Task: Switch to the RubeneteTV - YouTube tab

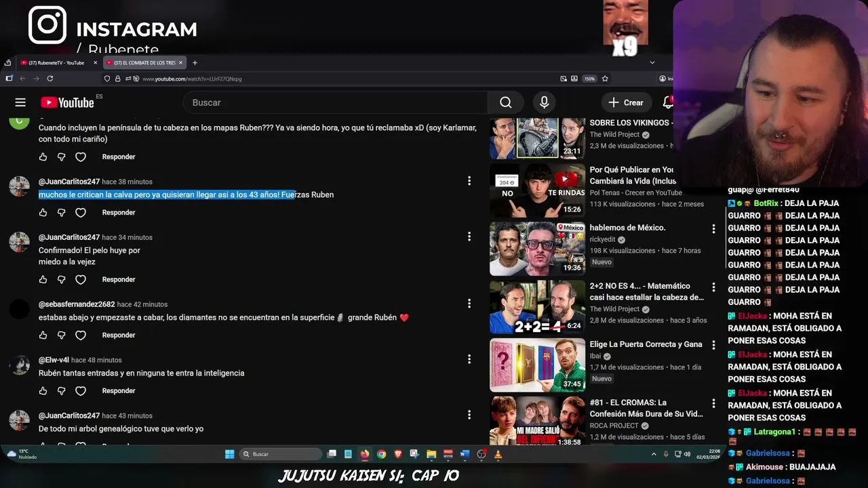Action: [57, 62]
